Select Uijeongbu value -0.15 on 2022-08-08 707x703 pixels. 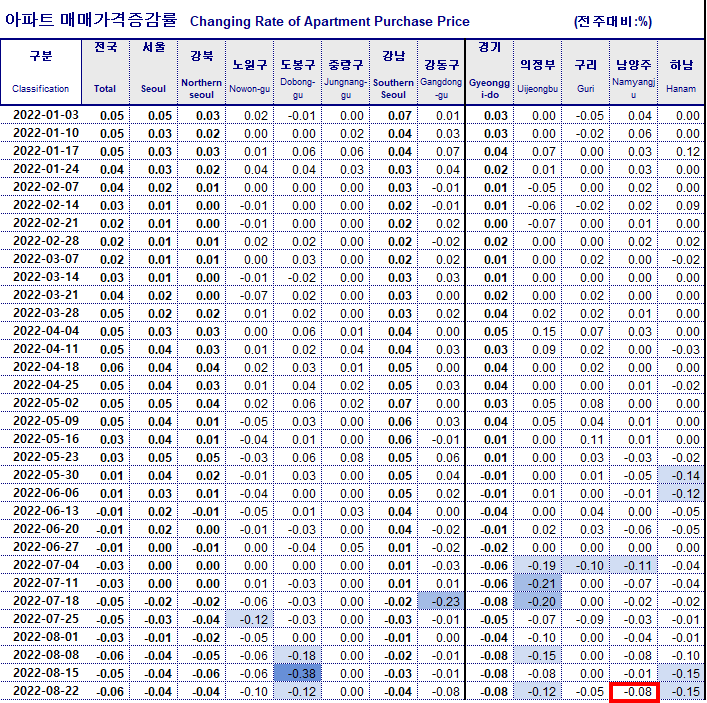[537, 655]
